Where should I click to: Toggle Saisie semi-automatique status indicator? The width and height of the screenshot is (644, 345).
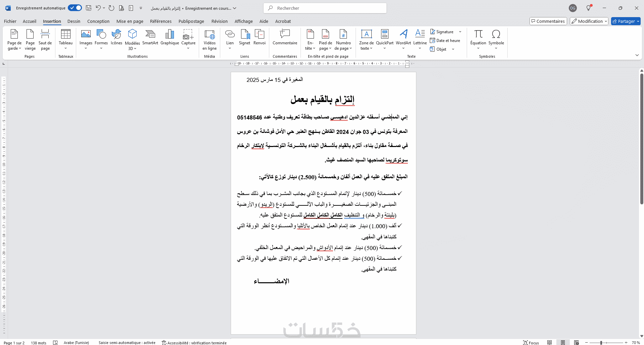(127, 343)
